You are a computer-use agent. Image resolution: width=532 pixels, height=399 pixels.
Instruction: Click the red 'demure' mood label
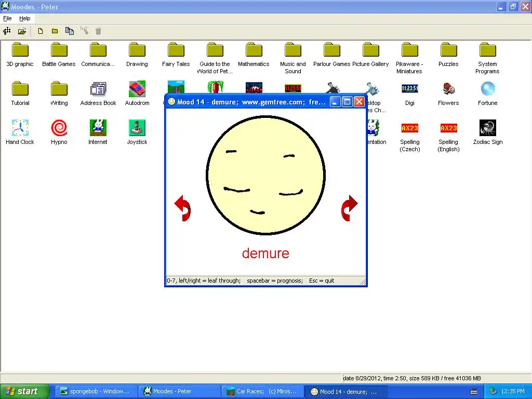point(265,254)
